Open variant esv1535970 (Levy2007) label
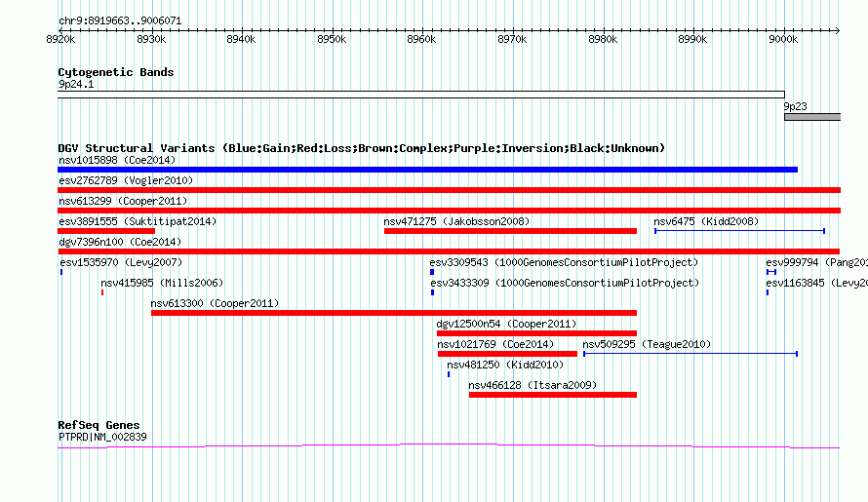Viewport: 868px width, 502px height. (121, 262)
